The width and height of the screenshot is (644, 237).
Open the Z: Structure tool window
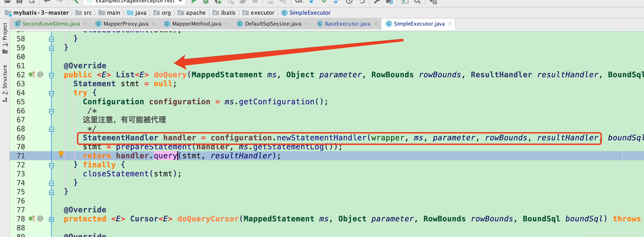coord(5,83)
